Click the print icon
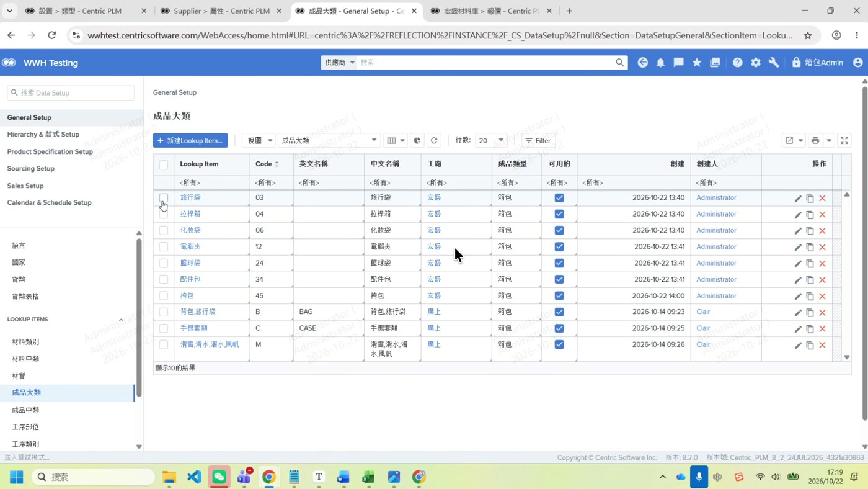 pos(815,141)
